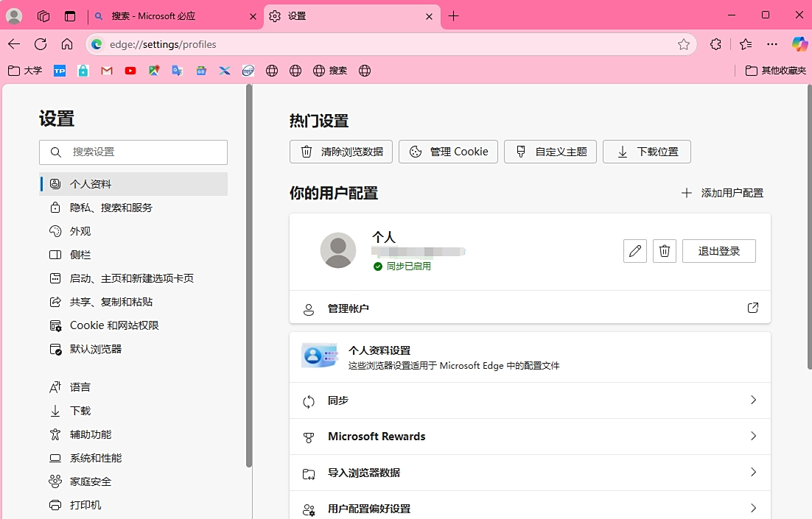Click the delete profile trash icon
This screenshot has height=519, width=812.
pyautogui.click(x=664, y=251)
